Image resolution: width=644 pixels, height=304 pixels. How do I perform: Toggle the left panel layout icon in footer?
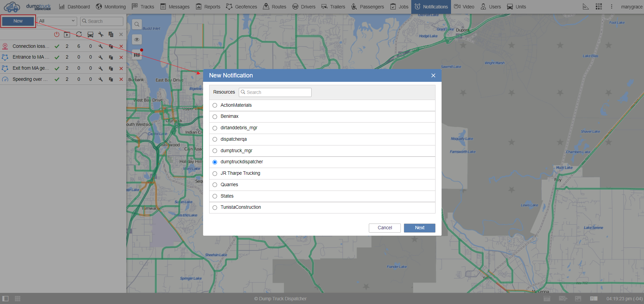click(5, 299)
